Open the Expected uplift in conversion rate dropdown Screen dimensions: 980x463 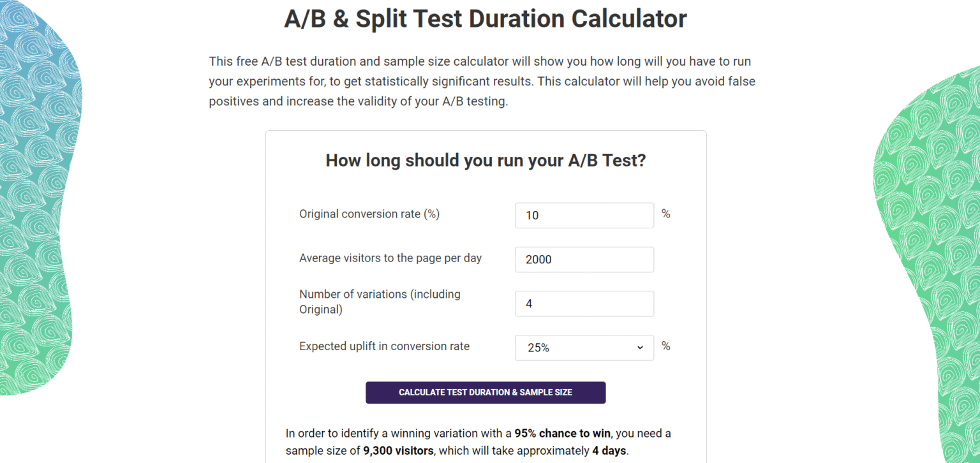[x=584, y=348]
